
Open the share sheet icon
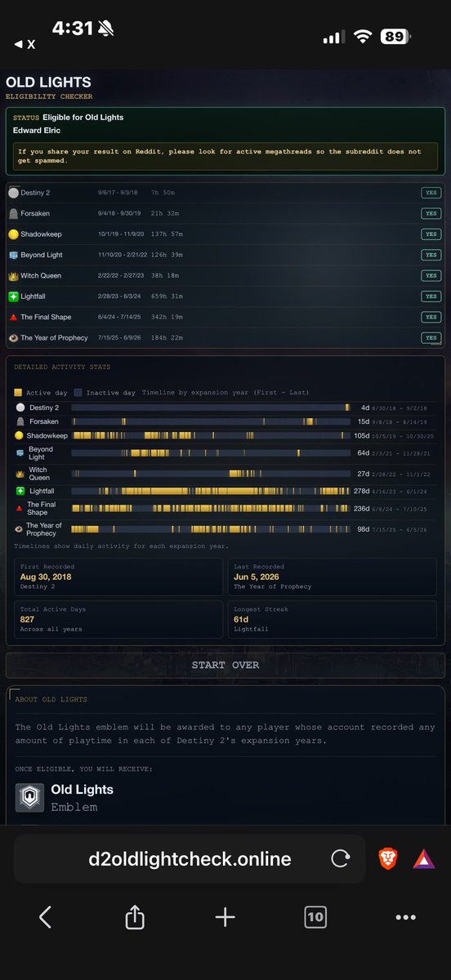click(135, 917)
